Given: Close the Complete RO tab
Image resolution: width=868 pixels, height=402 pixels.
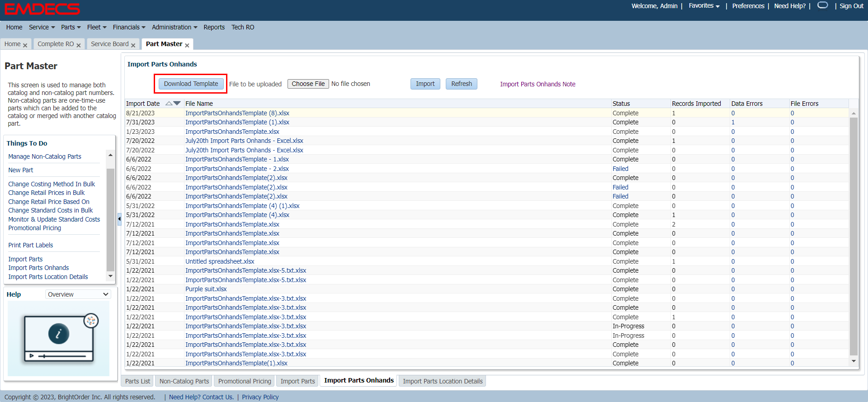Looking at the screenshot, I should [x=78, y=45].
